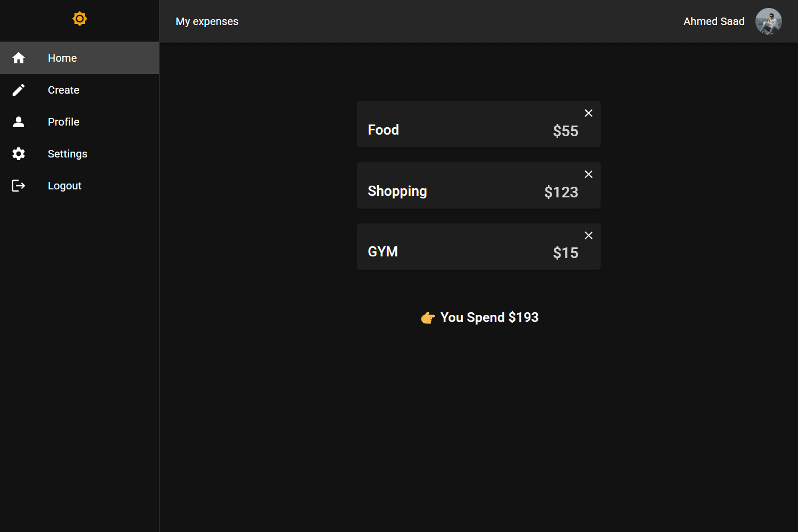
Task: Select the Food expense title
Action: 383,130
